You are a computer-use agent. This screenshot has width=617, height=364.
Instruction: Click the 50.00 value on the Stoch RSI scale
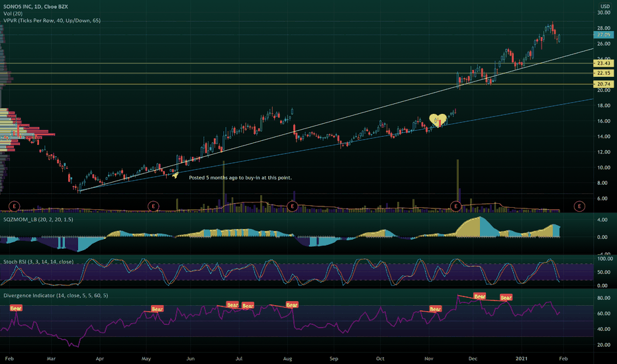point(604,272)
